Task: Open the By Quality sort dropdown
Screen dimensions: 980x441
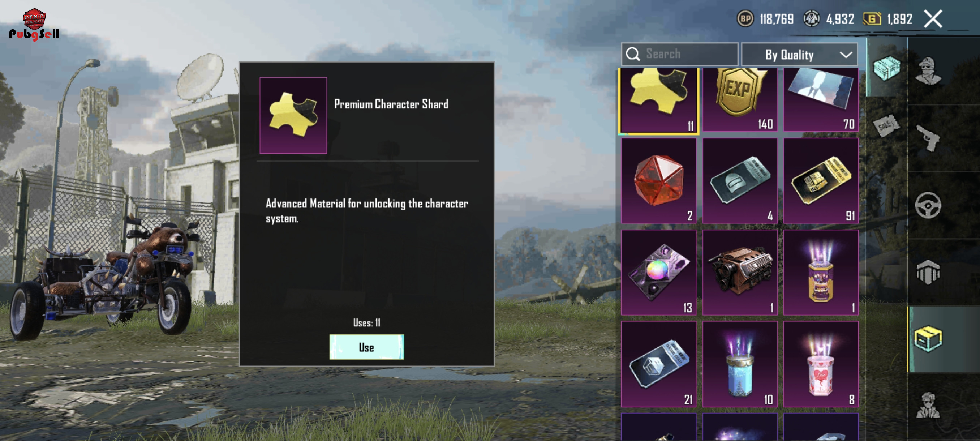Action: click(x=799, y=55)
